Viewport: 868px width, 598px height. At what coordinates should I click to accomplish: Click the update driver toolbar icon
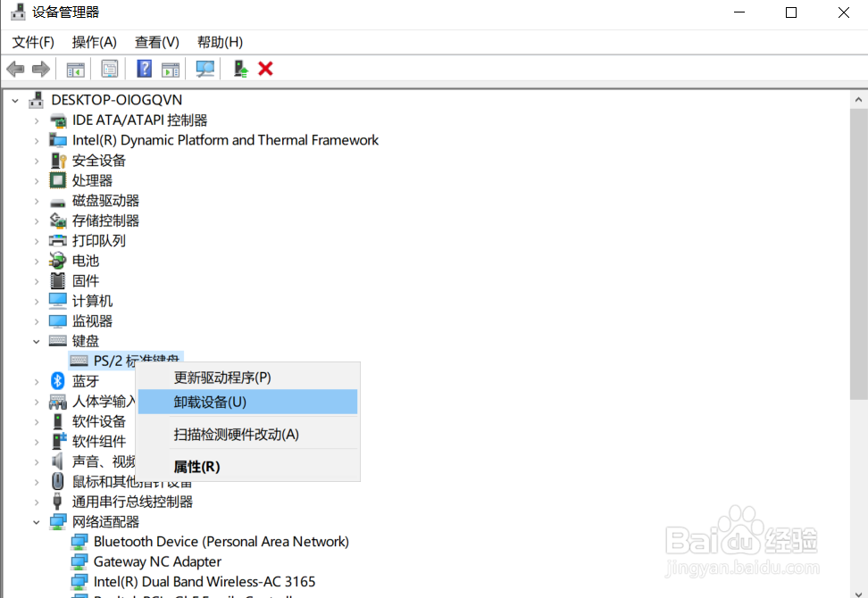(x=240, y=69)
